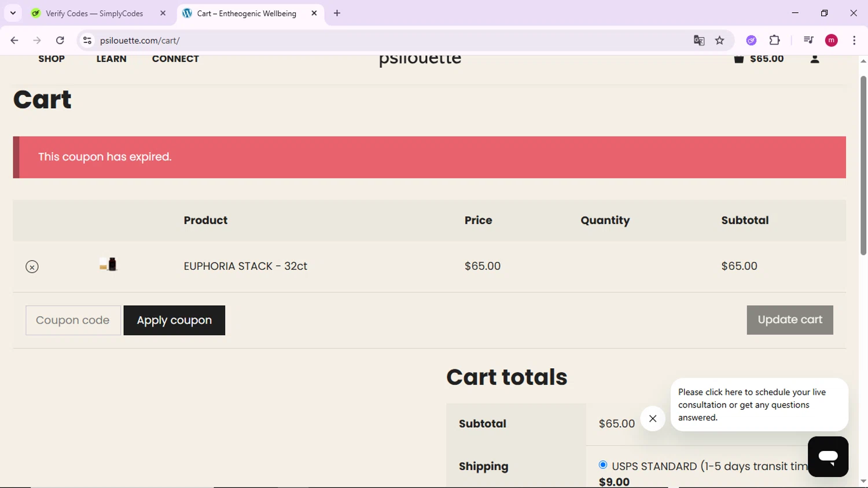868x488 pixels.
Task: Open the live chat widget button
Action: pyautogui.click(x=828, y=457)
